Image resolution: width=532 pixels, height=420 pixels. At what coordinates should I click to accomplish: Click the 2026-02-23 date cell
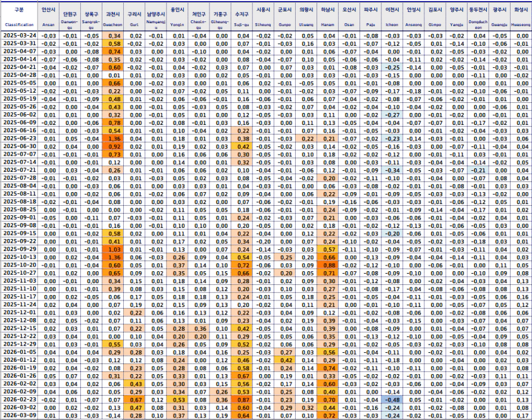[19, 400]
